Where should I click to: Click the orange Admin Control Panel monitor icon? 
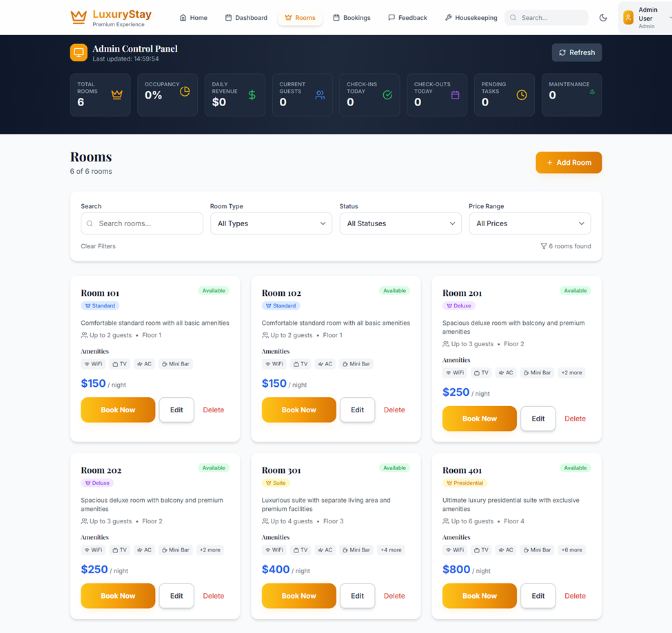point(79,52)
